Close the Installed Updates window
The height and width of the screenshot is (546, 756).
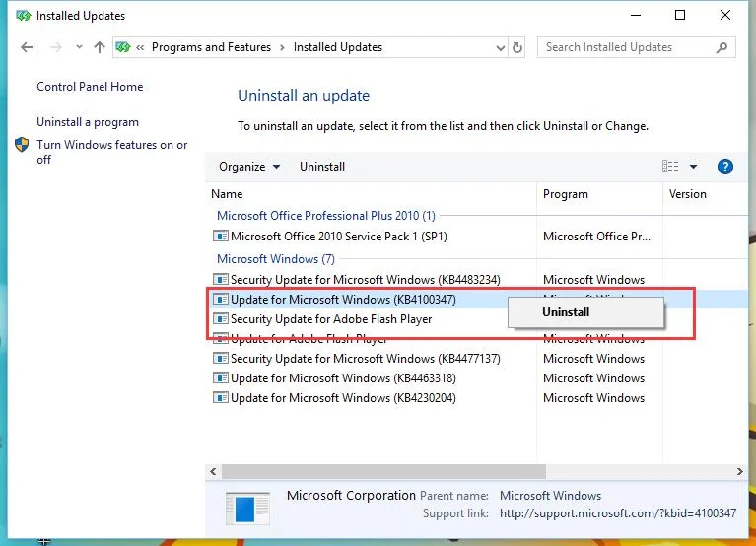click(725, 16)
